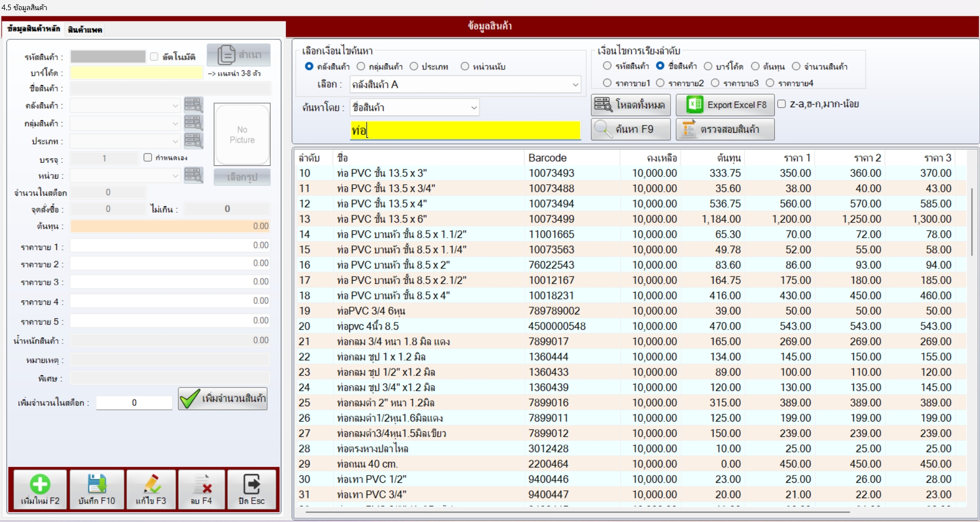
Task: Click the Delete F4 icon
Action: [203, 484]
